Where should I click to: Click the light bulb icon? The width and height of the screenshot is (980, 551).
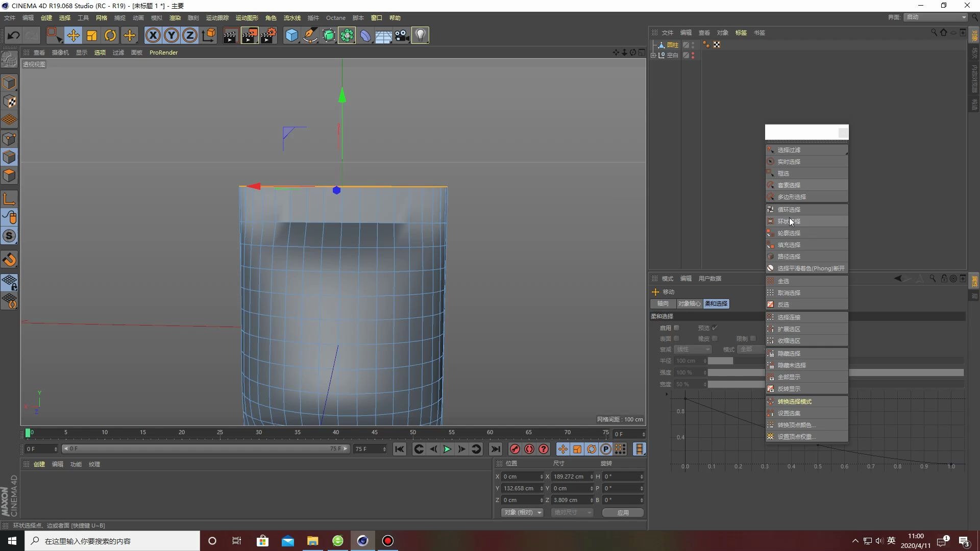pyautogui.click(x=420, y=35)
